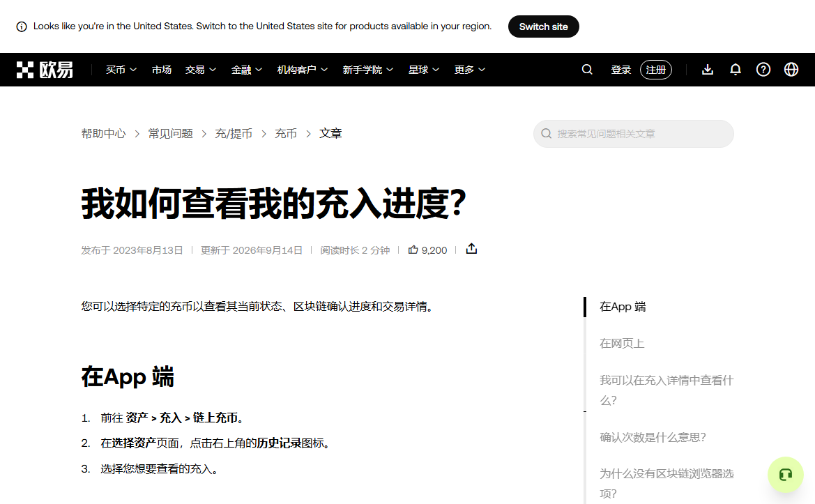
Task: Jump to 我可以在充入详情中查看什么 section
Action: point(667,390)
